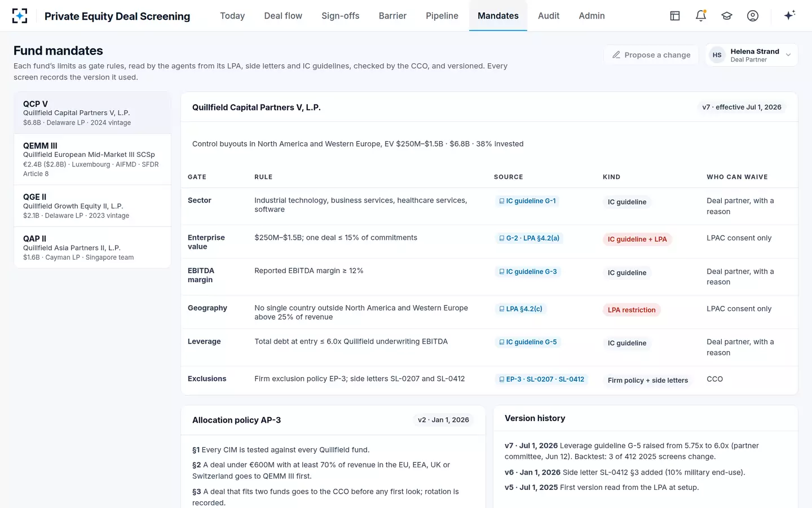This screenshot has width=812, height=508.
Task: Open the Audit tab
Action: coord(549,16)
